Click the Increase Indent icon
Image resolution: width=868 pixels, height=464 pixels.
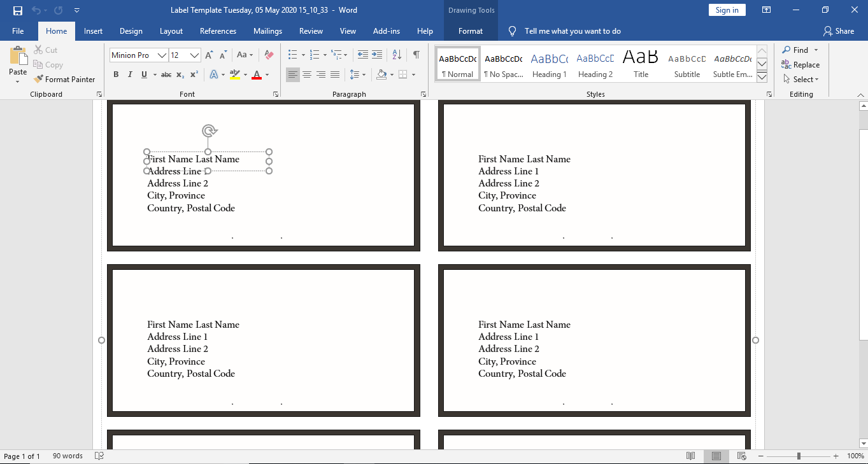377,55
